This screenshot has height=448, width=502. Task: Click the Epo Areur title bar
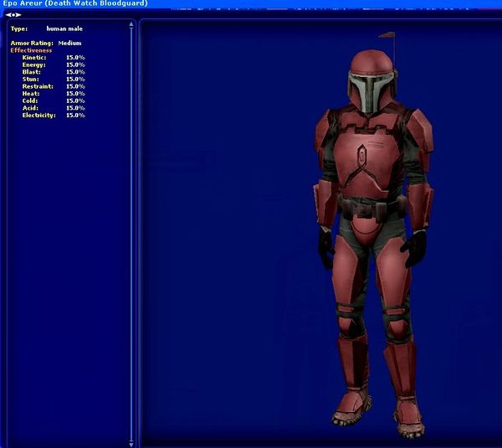75,4
